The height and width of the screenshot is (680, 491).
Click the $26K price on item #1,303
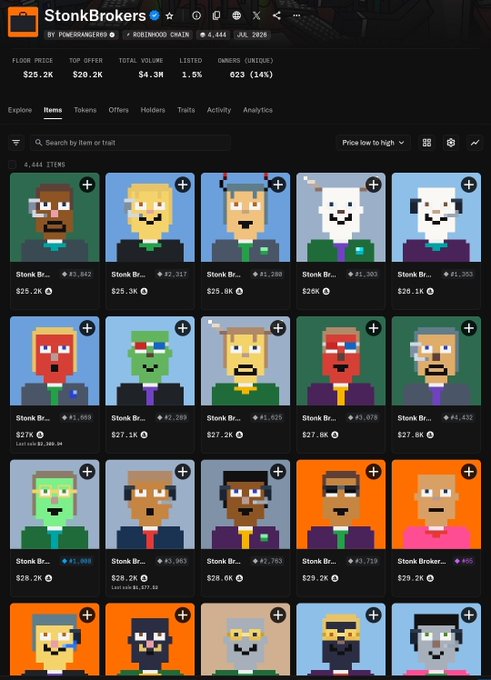tap(311, 291)
